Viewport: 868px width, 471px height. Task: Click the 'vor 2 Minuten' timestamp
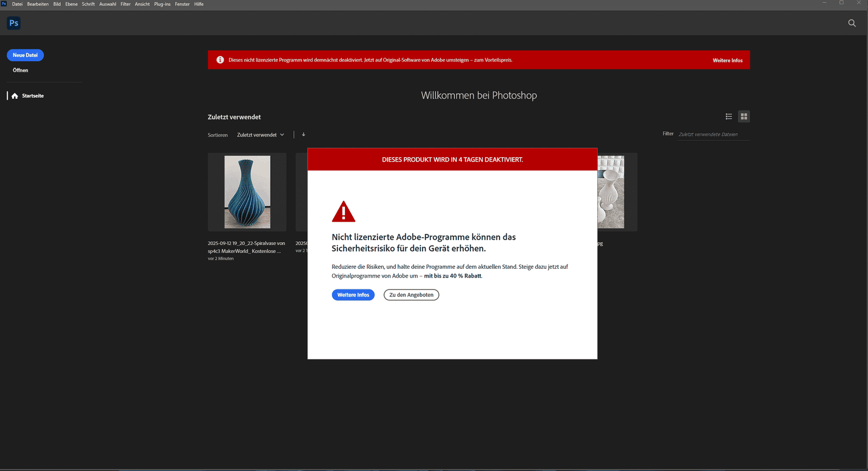(221, 259)
